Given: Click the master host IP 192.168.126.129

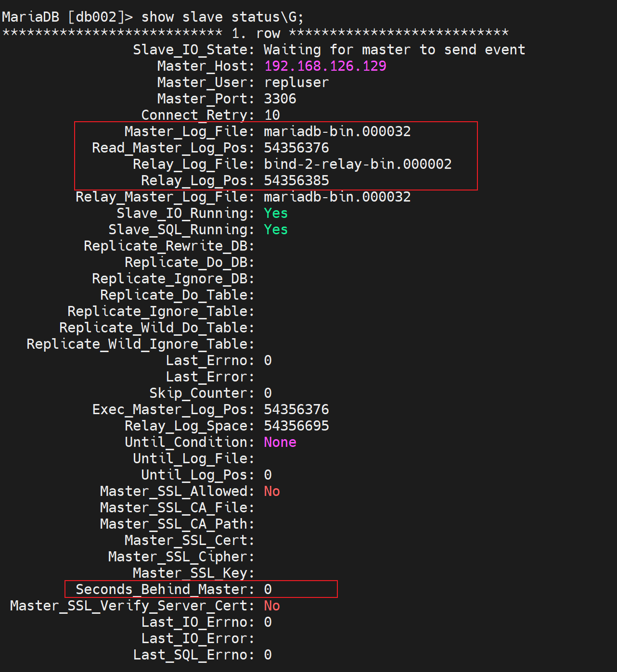Looking at the screenshot, I should pyautogui.click(x=325, y=66).
